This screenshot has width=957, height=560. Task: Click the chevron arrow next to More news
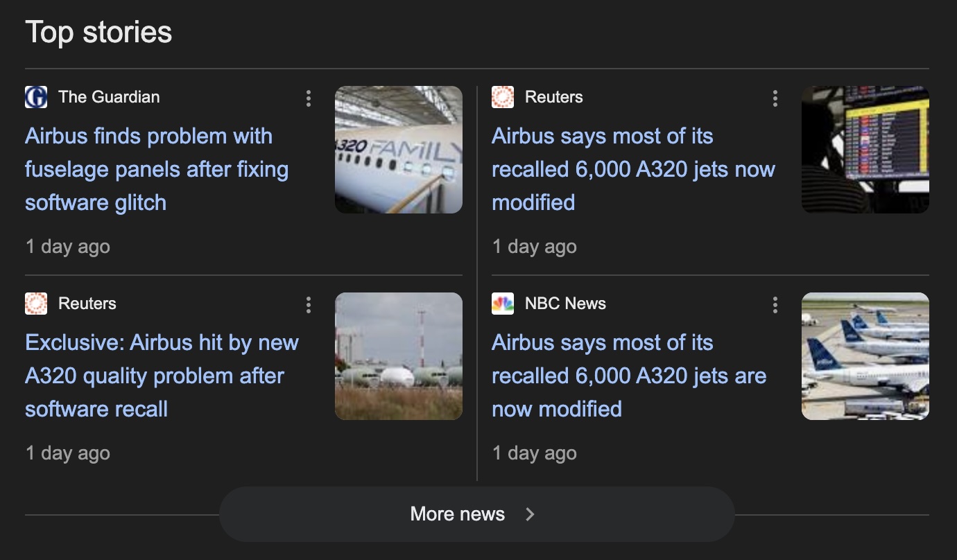tap(530, 514)
